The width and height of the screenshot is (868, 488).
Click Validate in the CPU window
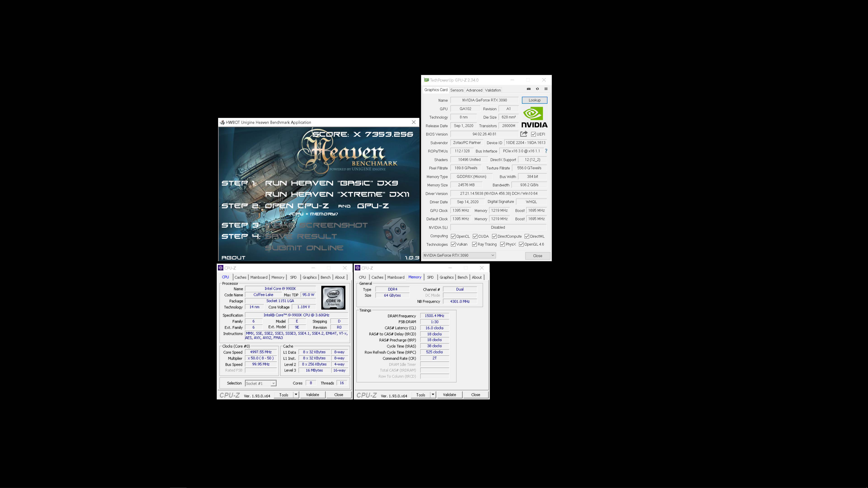(312, 395)
